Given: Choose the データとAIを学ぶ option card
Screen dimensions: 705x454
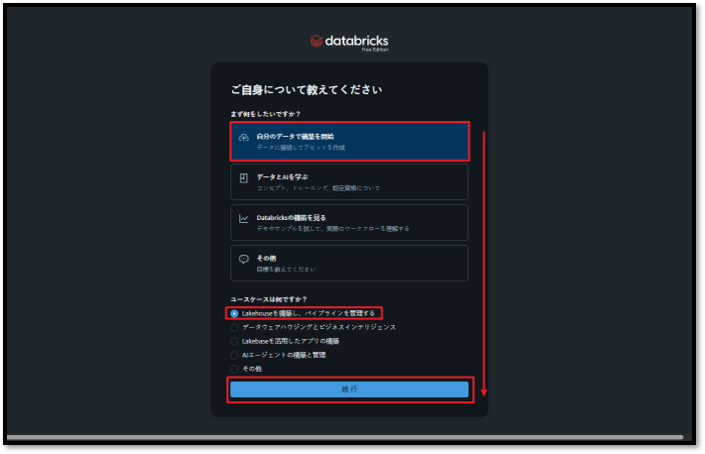Looking at the screenshot, I should 349,182.
